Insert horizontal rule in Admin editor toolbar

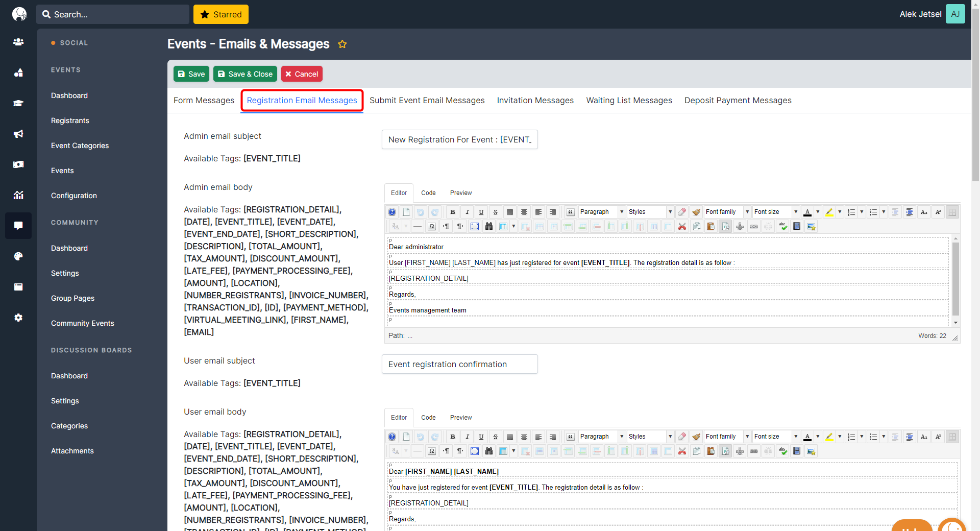pos(418,226)
